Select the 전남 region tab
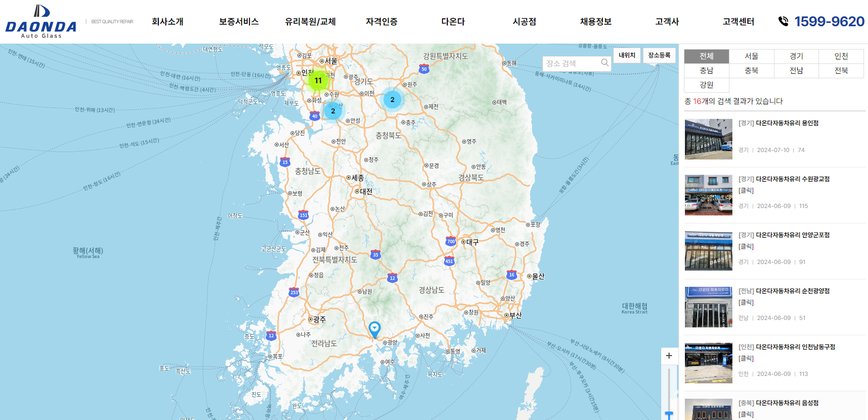This screenshot has width=868, height=420. click(796, 70)
